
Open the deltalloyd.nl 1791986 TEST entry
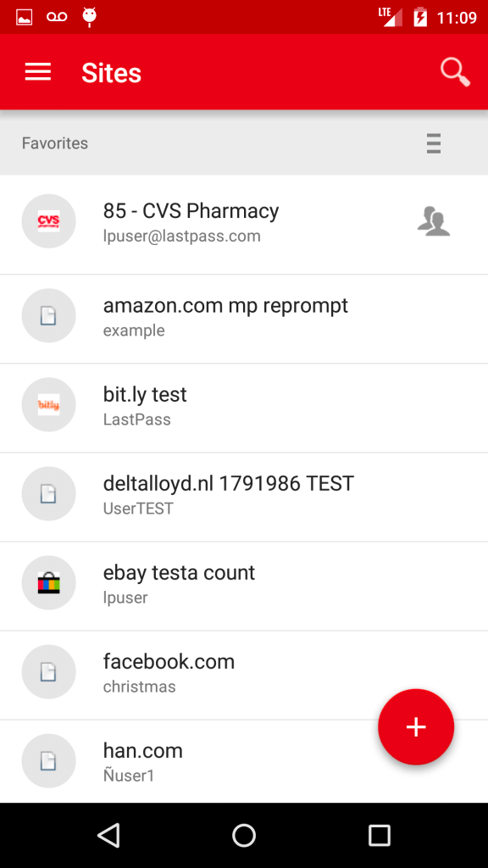click(244, 497)
